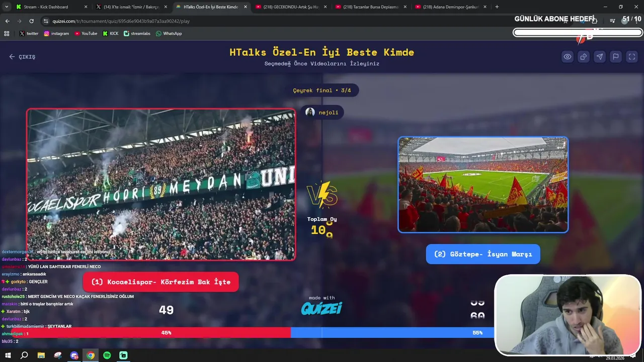Viewport: 644px width, 362px height.
Task: Reload the current page
Action: (31, 21)
